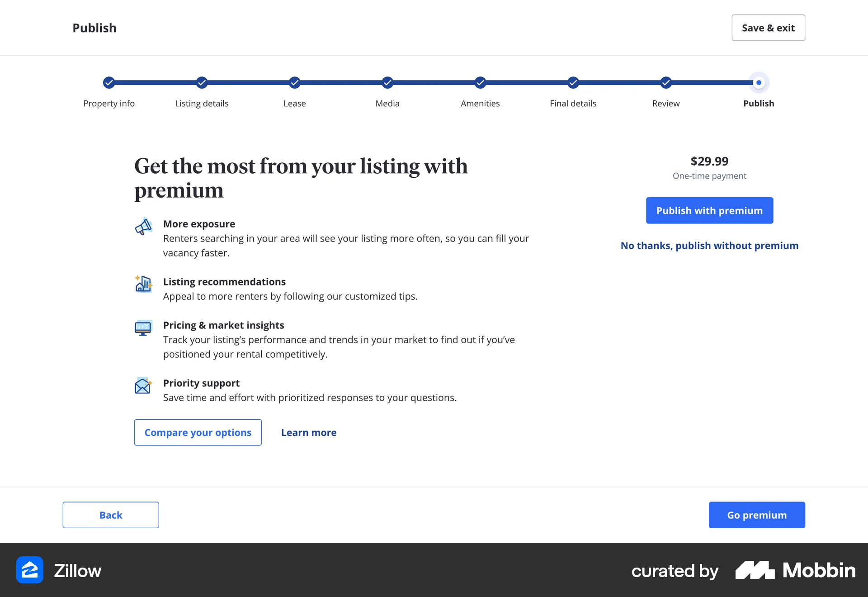Click "No thanks, publish without premium"

709,246
